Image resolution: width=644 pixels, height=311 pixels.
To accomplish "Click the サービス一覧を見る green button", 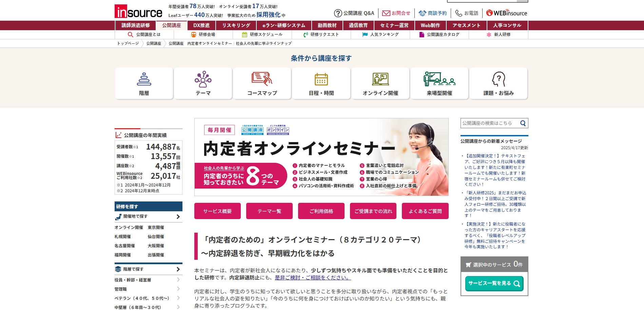I will tap(494, 284).
